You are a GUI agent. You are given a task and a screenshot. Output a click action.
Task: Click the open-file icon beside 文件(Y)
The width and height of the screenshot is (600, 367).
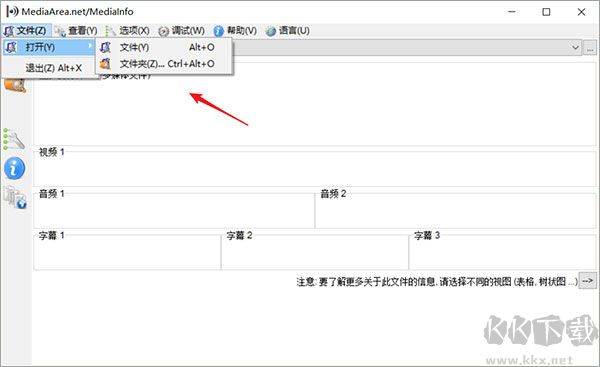point(105,47)
